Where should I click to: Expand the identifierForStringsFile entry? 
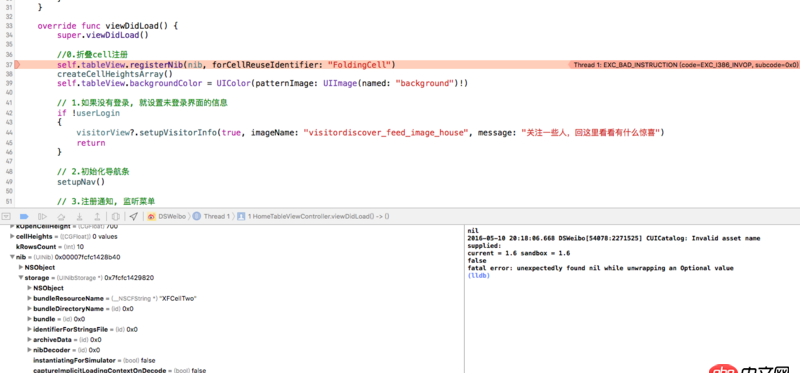click(29, 330)
